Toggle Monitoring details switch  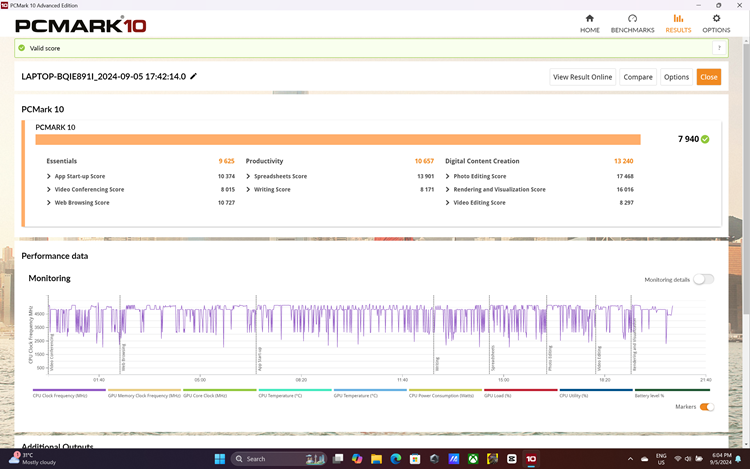tap(703, 279)
